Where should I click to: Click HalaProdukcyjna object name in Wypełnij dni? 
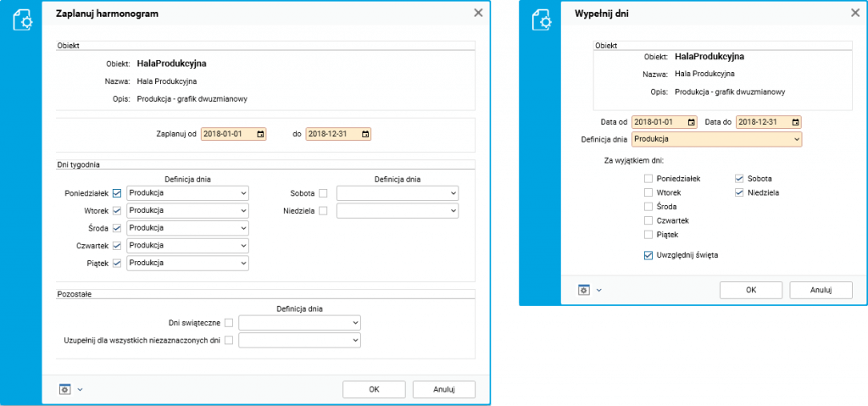pos(709,57)
